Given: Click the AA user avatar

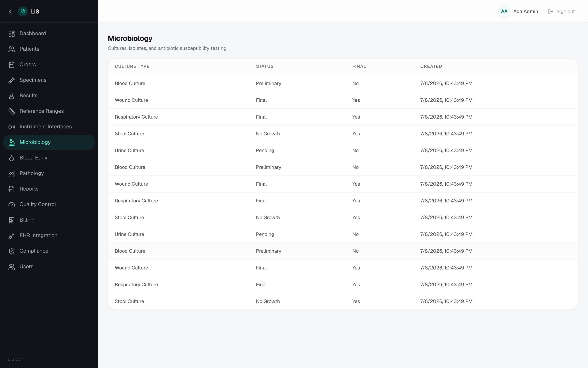Looking at the screenshot, I should [504, 11].
